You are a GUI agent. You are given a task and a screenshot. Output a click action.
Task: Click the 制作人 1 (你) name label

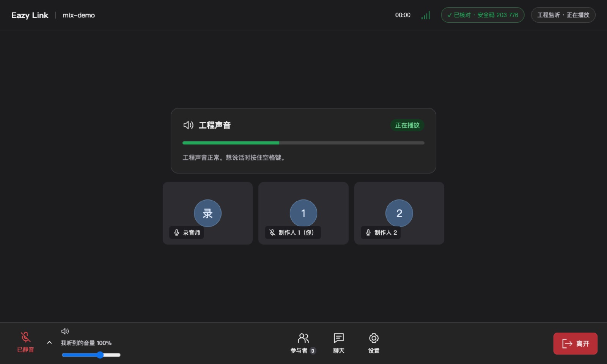(x=296, y=232)
